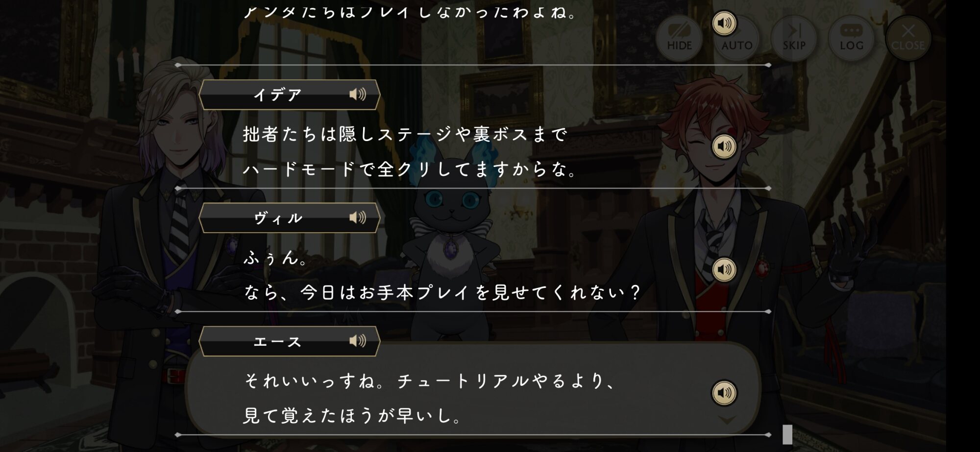Viewport: 980px width, 452px height.
Task: Select the エース name label
Action: point(277,341)
